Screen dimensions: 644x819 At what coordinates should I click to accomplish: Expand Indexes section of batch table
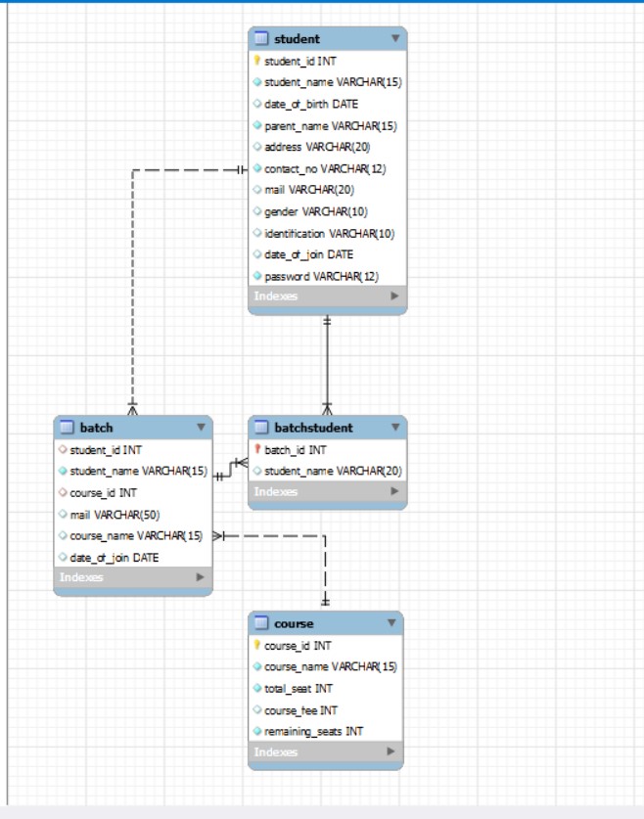pos(200,577)
